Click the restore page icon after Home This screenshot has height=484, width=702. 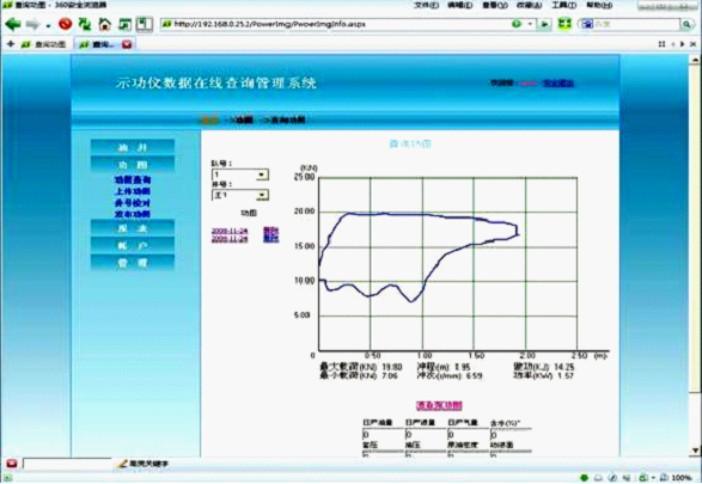pos(124,24)
